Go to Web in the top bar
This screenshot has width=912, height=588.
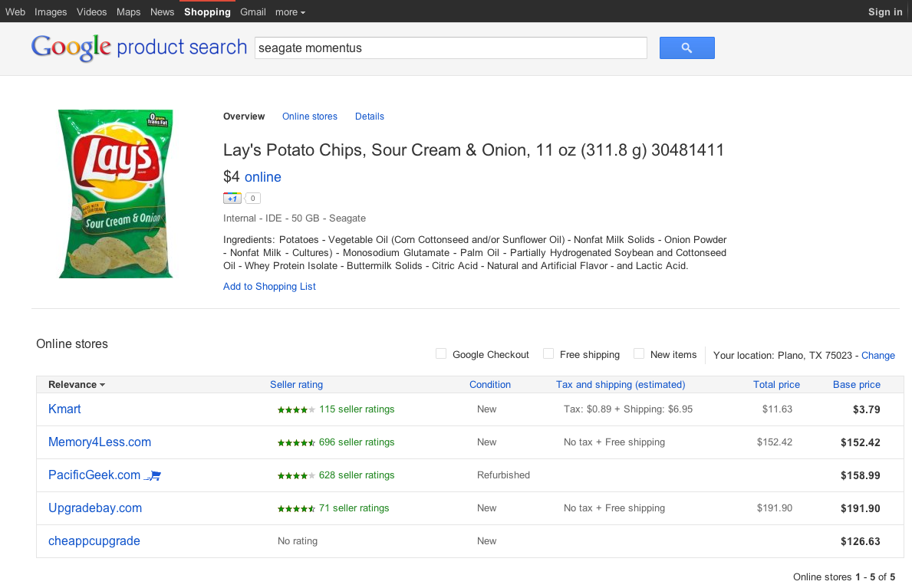[15, 11]
